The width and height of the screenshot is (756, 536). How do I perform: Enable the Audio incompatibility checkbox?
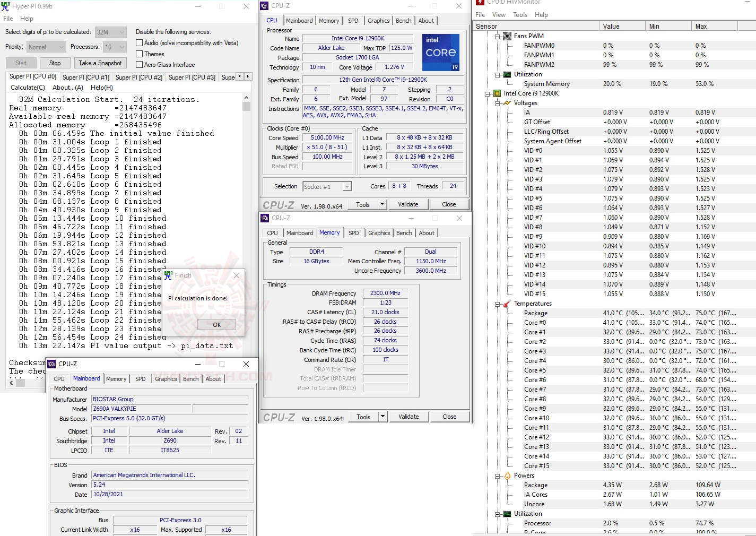[140, 43]
